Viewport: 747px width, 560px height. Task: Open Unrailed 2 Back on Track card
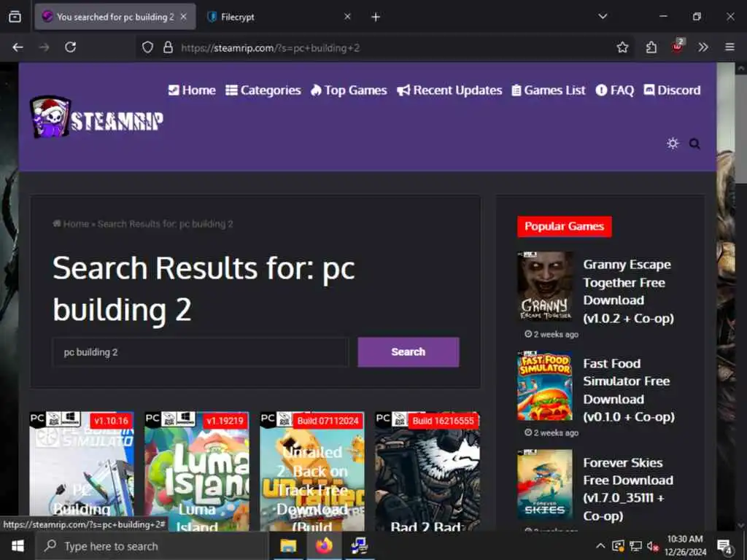pos(312,472)
